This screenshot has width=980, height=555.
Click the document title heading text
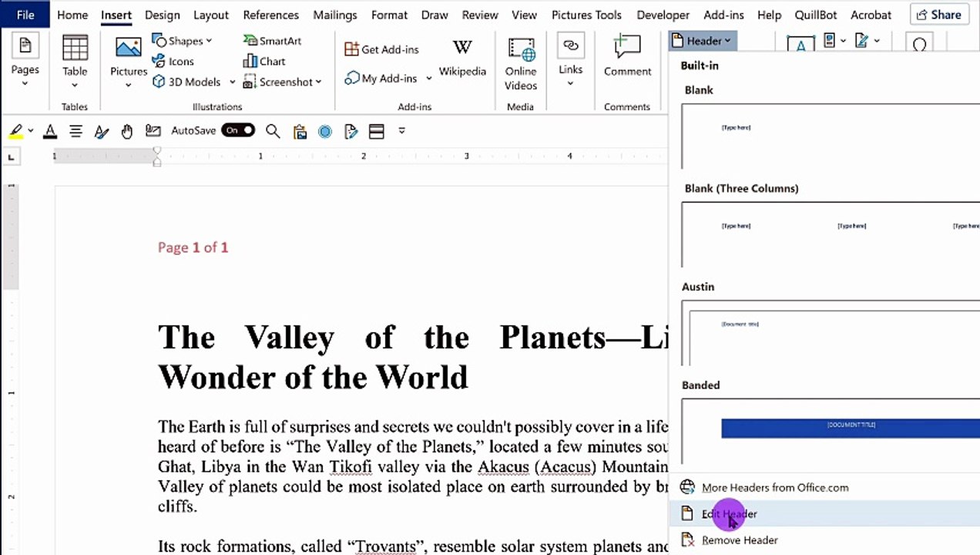[x=413, y=358]
